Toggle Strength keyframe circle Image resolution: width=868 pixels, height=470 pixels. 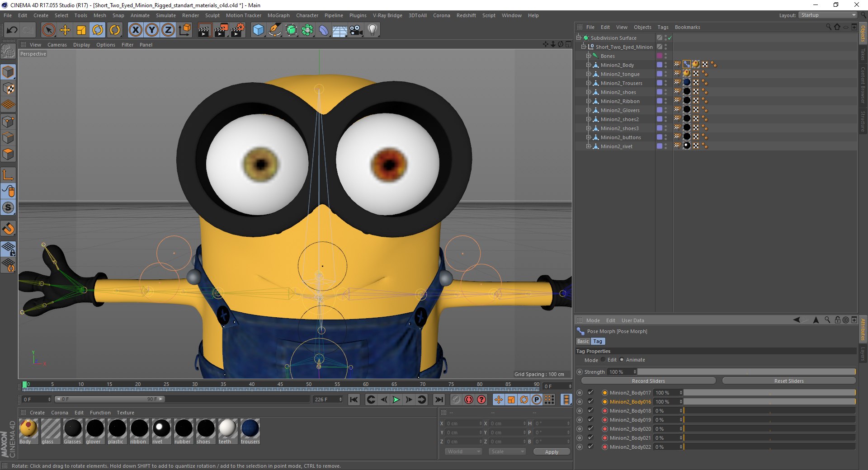580,372
